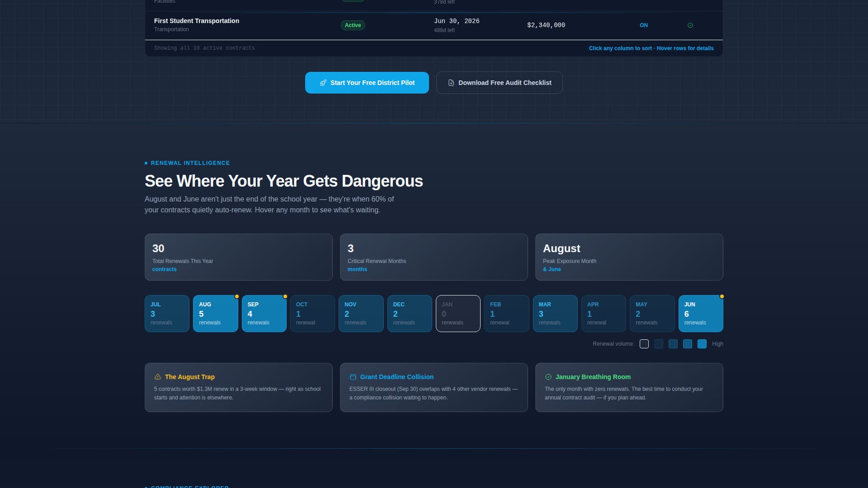The width and height of the screenshot is (868, 488).
Task: Click the Active status badge for First Student
Action: point(353,25)
